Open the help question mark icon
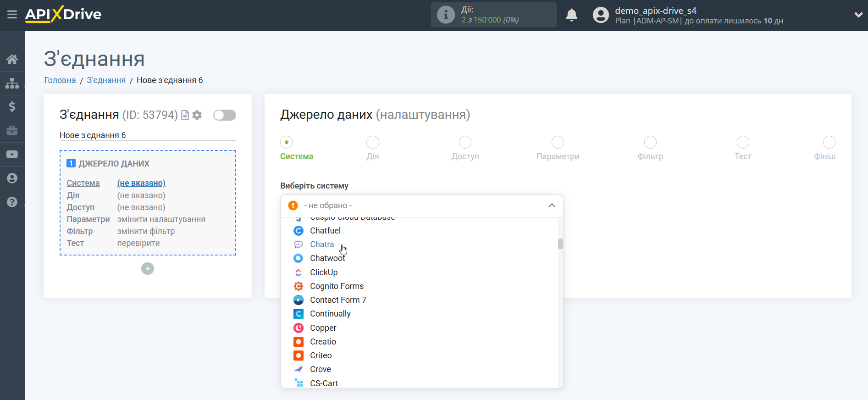The image size is (868, 400). [x=12, y=202]
